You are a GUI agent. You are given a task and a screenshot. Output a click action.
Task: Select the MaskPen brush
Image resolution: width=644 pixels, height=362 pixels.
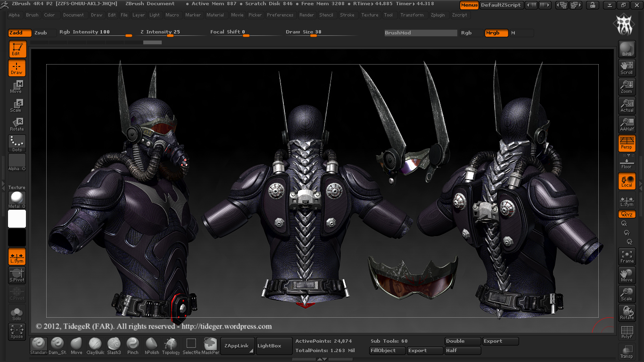point(210,346)
